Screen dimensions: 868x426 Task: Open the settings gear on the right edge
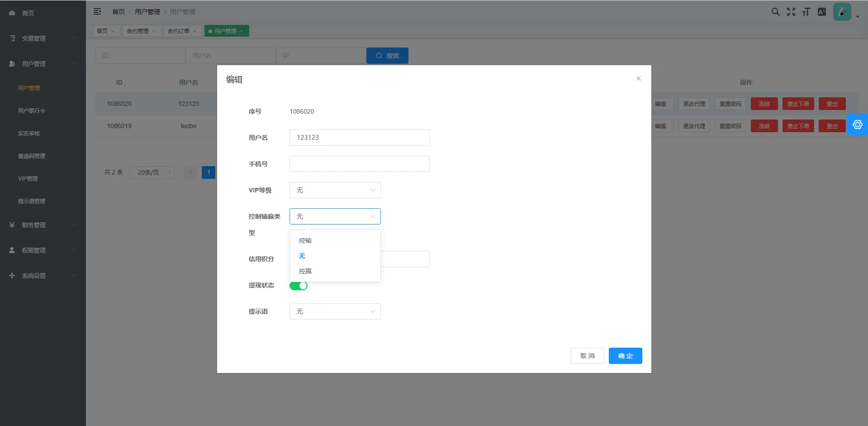click(x=857, y=124)
